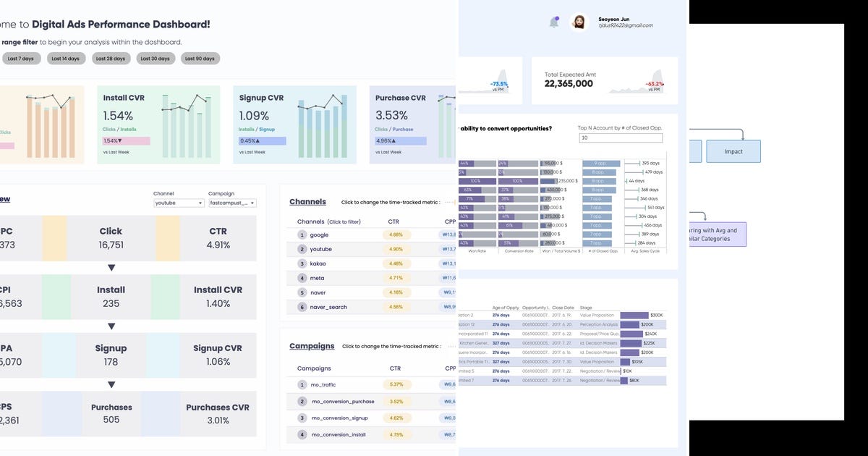Apply the Last 30 days filter
868x456 pixels.
[x=155, y=59]
